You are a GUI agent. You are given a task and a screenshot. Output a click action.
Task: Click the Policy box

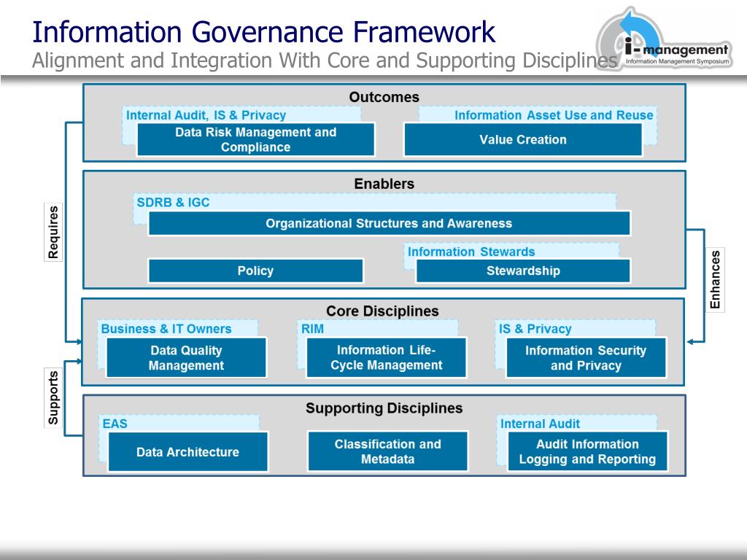pos(256,271)
